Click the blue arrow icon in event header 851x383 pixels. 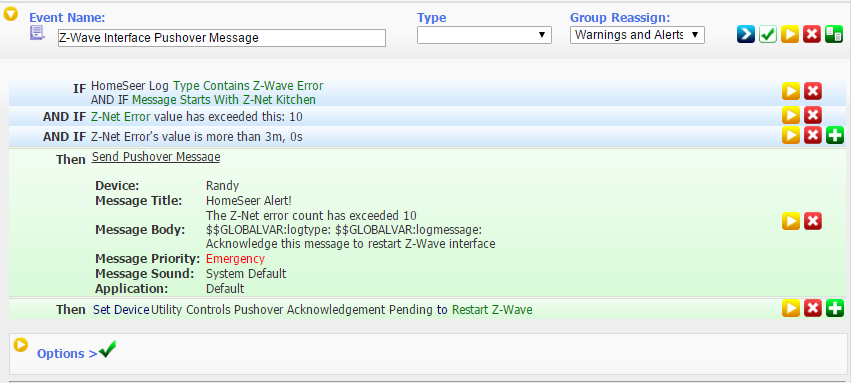746,35
